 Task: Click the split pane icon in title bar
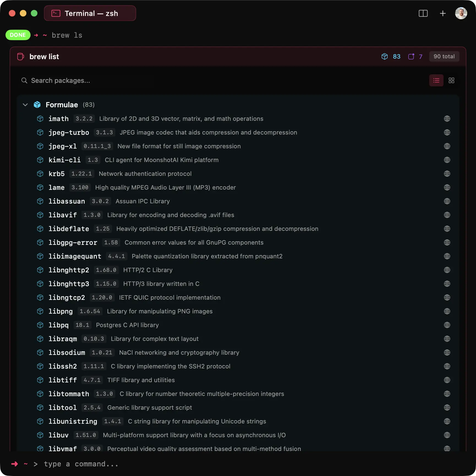click(423, 13)
